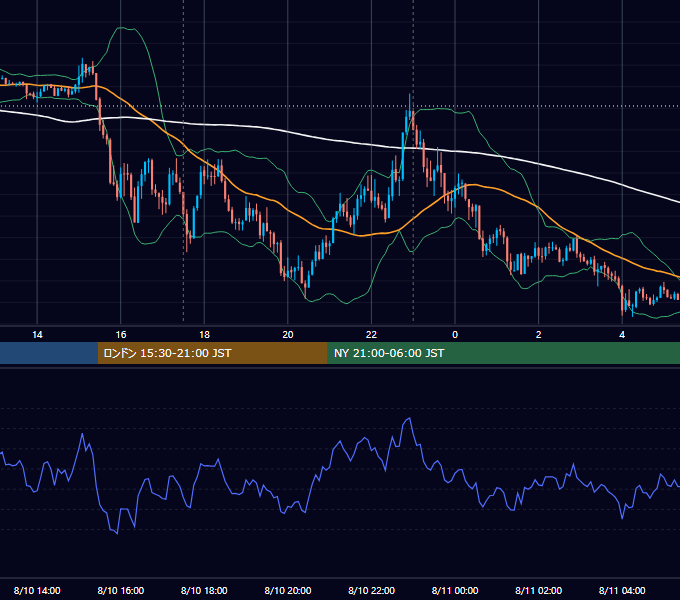This screenshot has height=600, width=680.
Task: Click the hour label 14 on price chart axis
Action: point(37,335)
